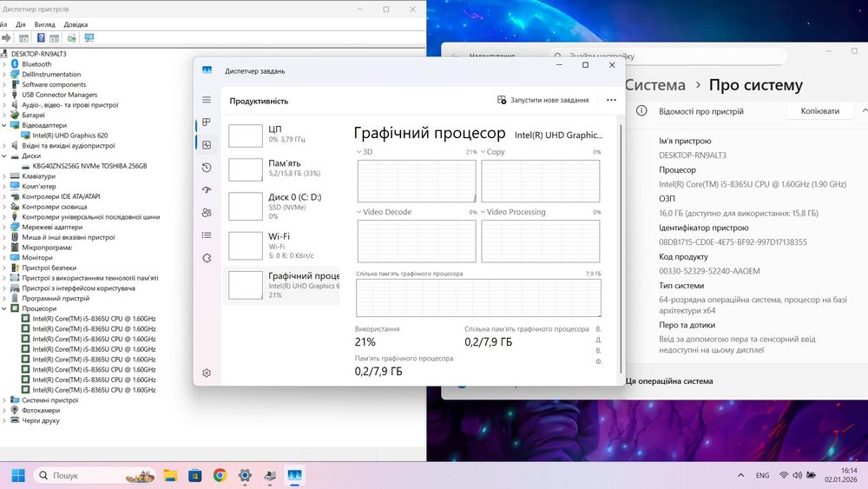Open Services icon in Task Manager sidebar

click(x=207, y=258)
